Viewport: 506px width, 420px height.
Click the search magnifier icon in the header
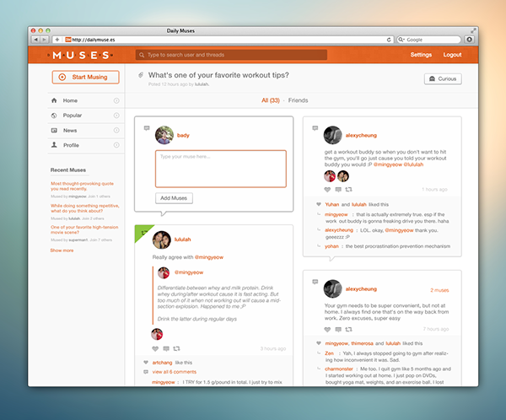point(142,55)
